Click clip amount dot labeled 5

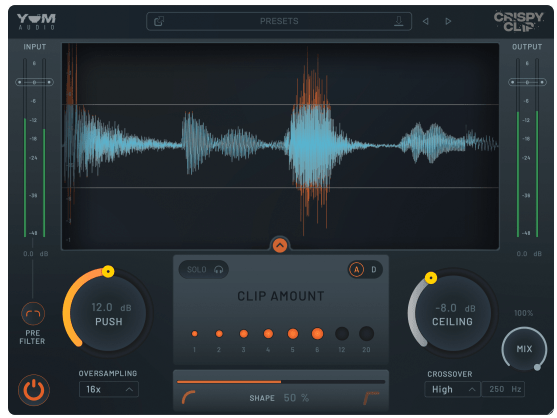pyautogui.click(x=293, y=334)
